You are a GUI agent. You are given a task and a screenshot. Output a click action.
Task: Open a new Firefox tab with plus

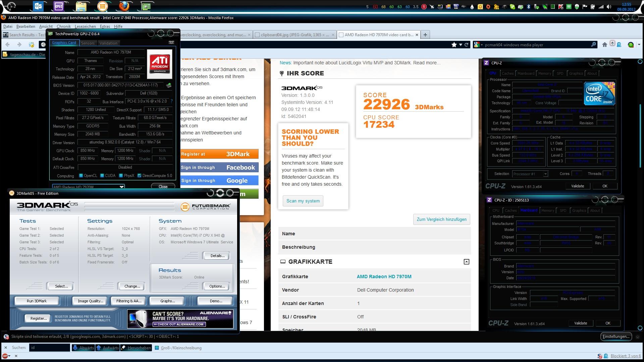(425, 35)
